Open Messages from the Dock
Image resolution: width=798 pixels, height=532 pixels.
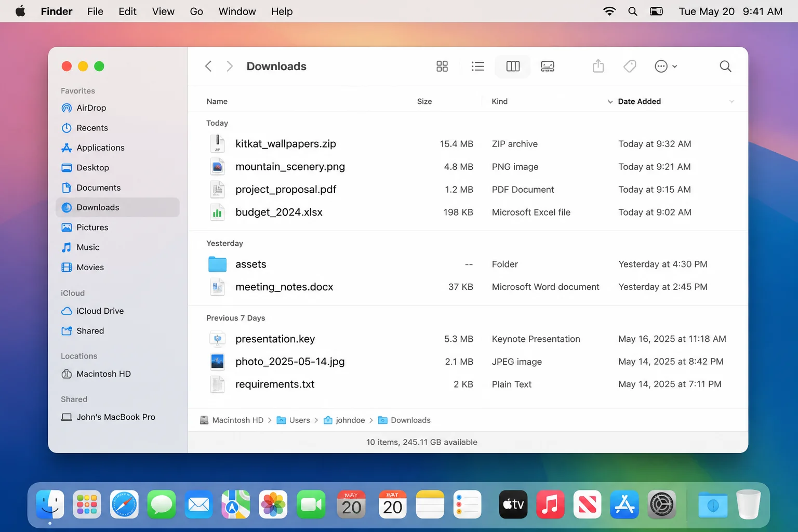[x=162, y=504]
